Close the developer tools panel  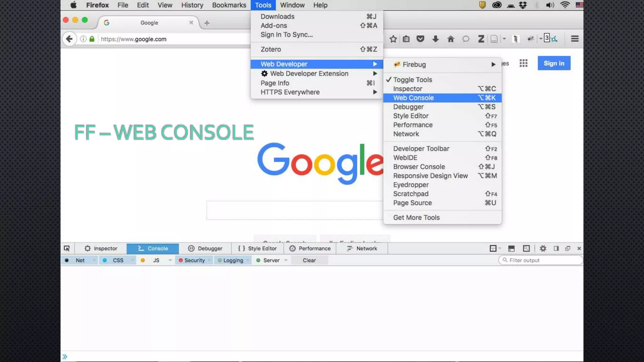(x=579, y=248)
